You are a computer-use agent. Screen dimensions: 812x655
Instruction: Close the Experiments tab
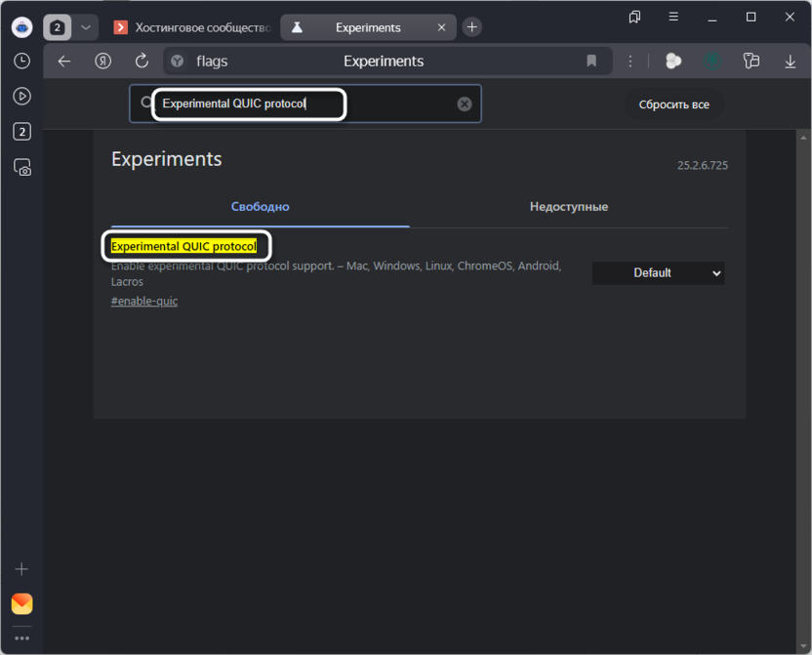tap(441, 27)
